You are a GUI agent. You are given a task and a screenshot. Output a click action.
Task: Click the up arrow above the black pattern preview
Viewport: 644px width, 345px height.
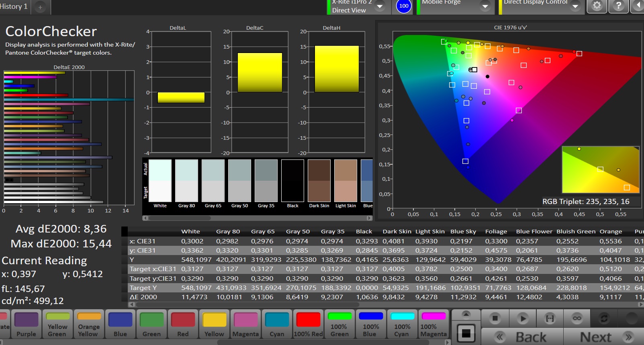tap(466, 314)
